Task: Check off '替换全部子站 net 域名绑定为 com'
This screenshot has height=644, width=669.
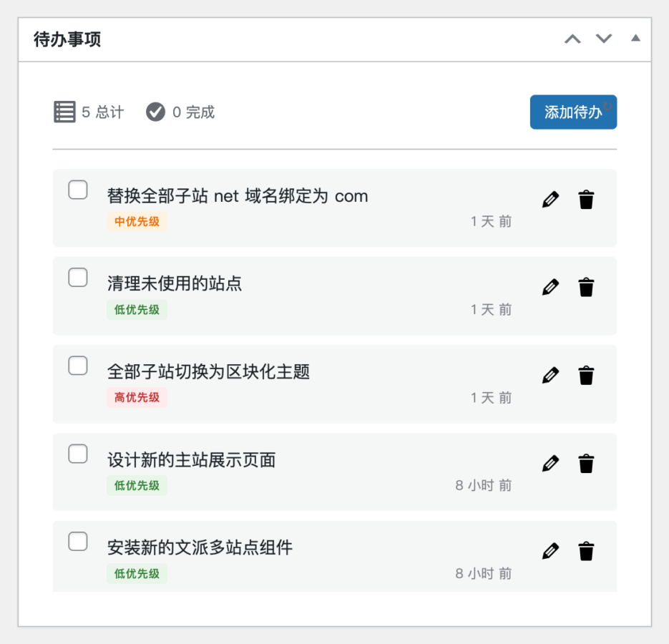Action: [x=78, y=190]
